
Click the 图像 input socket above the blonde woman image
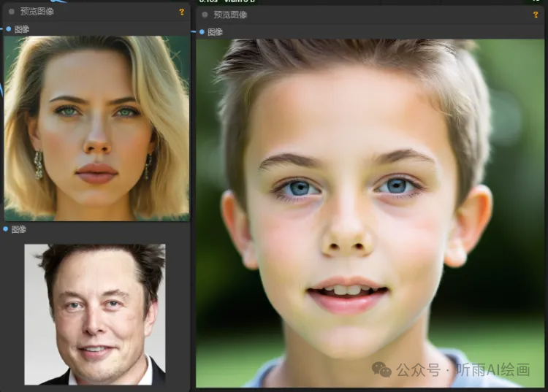tap(9, 29)
